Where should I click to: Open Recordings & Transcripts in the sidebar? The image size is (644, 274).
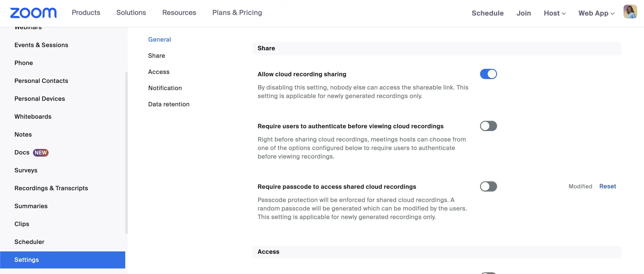tap(51, 188)
